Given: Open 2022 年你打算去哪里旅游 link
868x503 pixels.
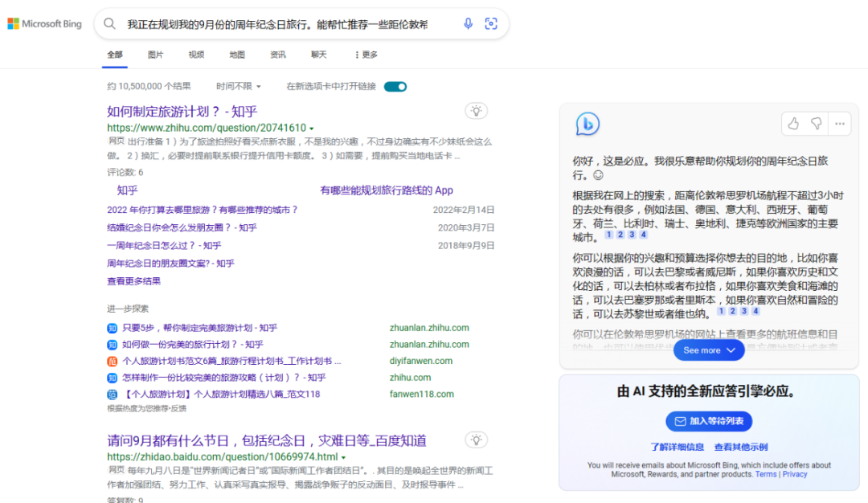Looking at the screenshot, I should (x=203, y=211).
